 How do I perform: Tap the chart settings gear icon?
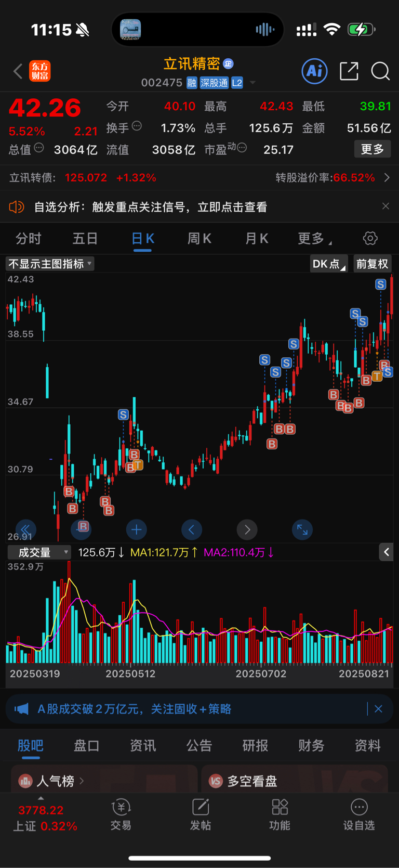[x=370, y=238]
